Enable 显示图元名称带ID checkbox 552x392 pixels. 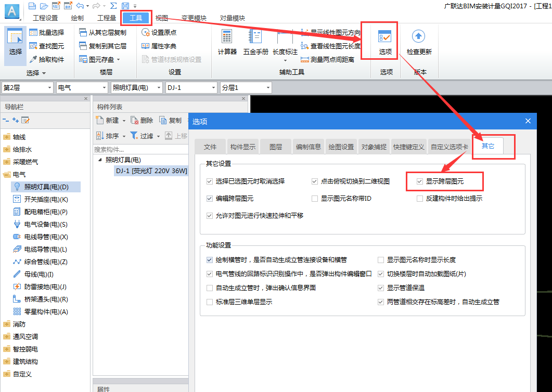tap(315, 199)
